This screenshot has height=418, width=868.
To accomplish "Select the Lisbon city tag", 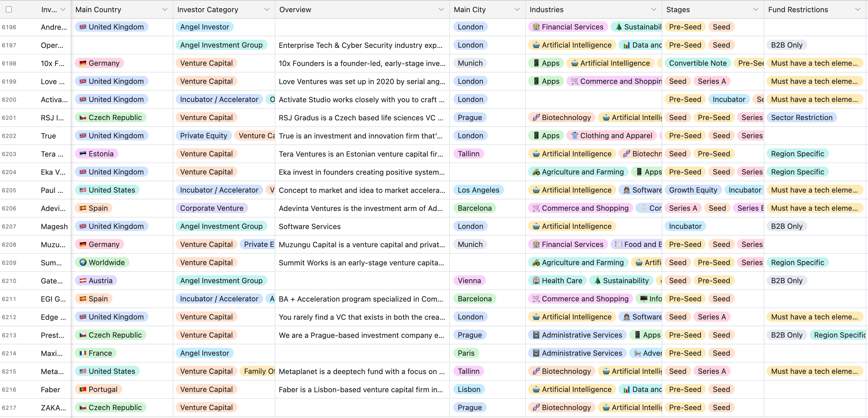I will (x=469, y=389).
